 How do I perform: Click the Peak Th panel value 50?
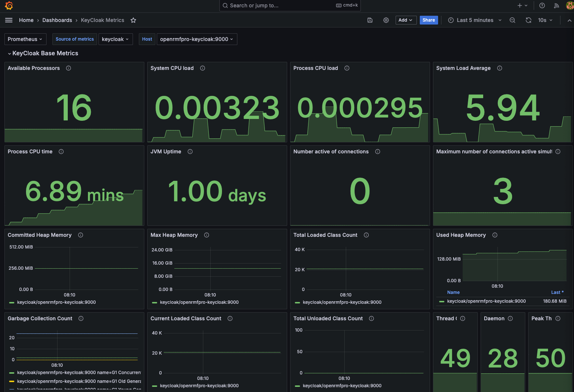pos(551,358)
